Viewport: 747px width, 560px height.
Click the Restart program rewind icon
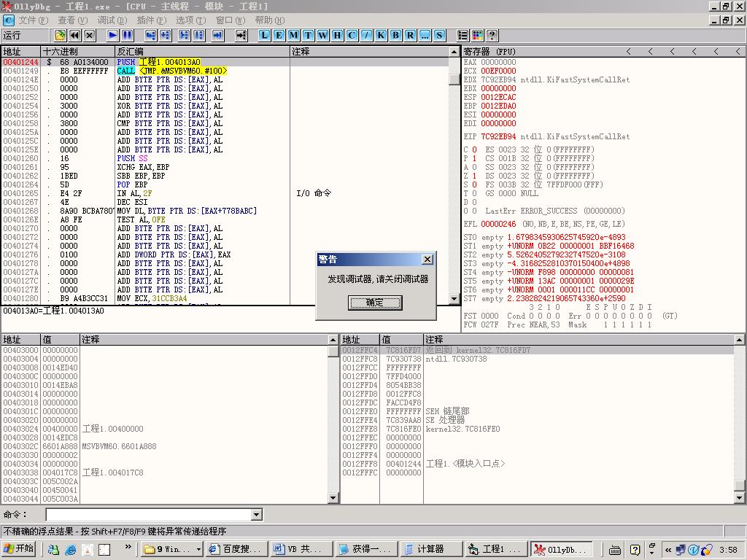75,35
